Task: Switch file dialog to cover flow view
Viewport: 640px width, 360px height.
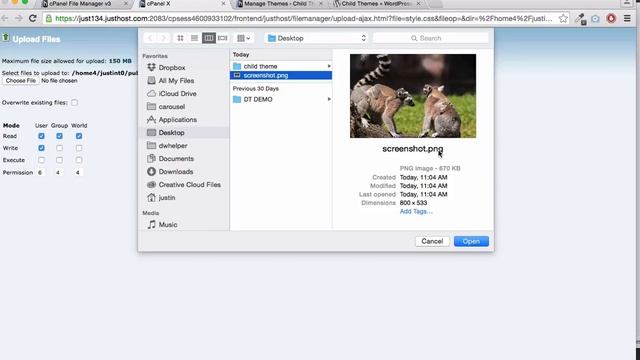Action: pos(222,38)
